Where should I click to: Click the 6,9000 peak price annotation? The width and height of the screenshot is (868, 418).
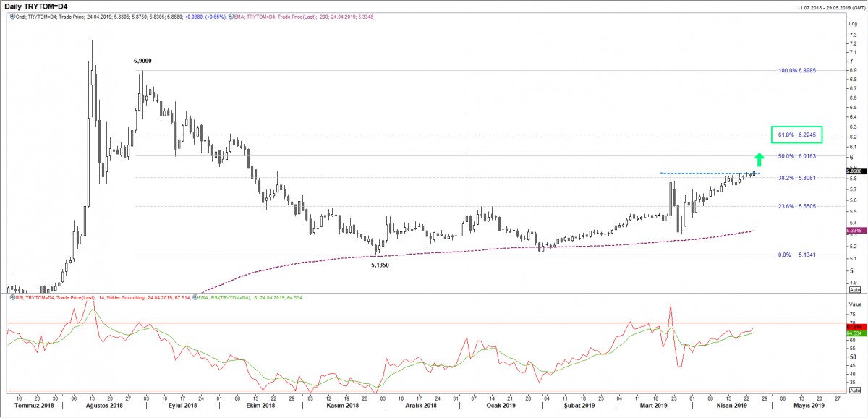142,61
